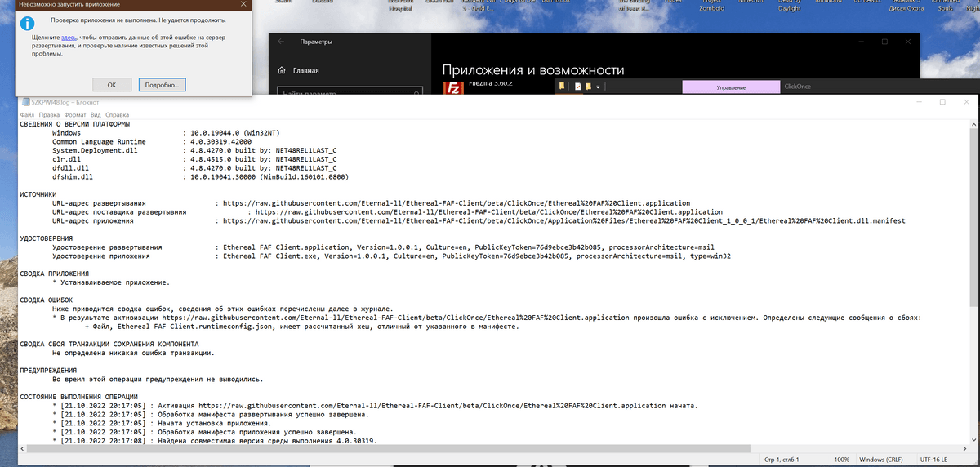
Task: Click OK in the launch error dialog
Action: [x=113, y=85]
